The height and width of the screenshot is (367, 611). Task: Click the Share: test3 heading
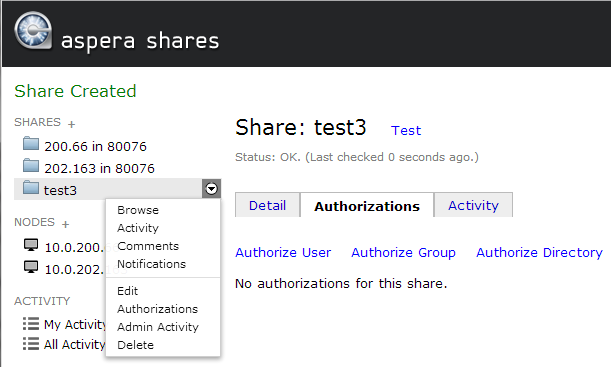point(301,127)
